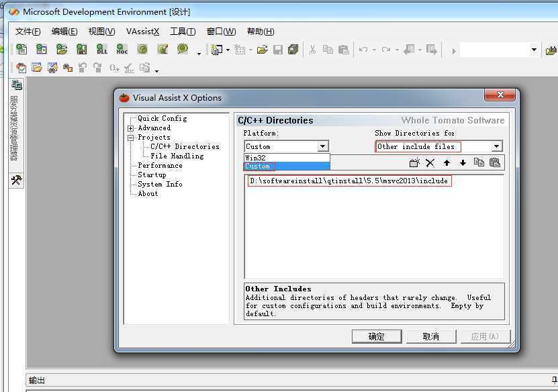Viewport: 558px width, 392px height.
Task: Close the Visual Assist X Options dialog
Action: coord(500,95)
